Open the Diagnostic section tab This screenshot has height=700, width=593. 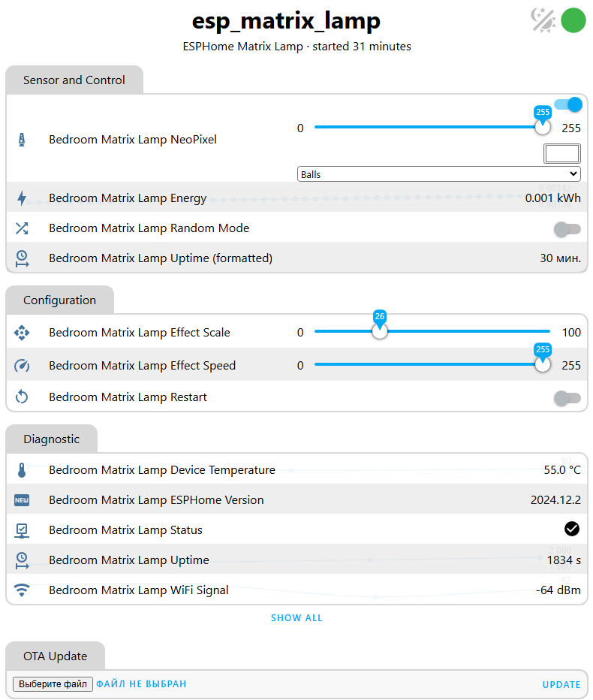[x=51, y=439]
